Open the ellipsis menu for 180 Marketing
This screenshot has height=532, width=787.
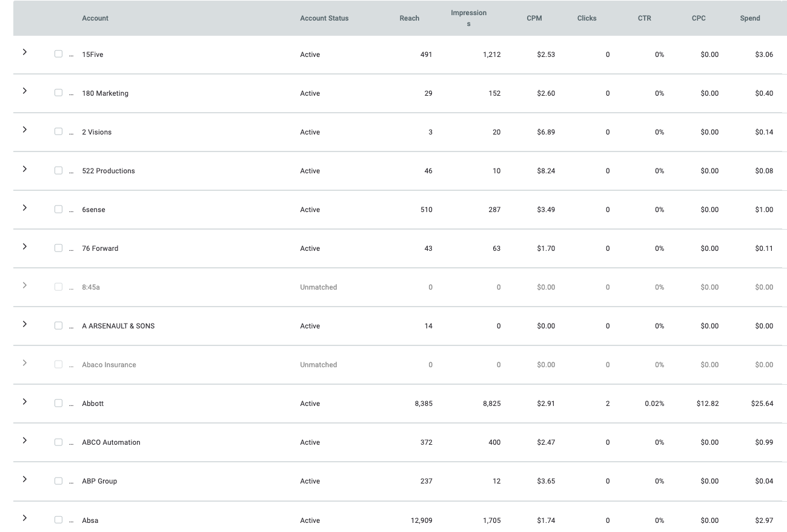71,94
